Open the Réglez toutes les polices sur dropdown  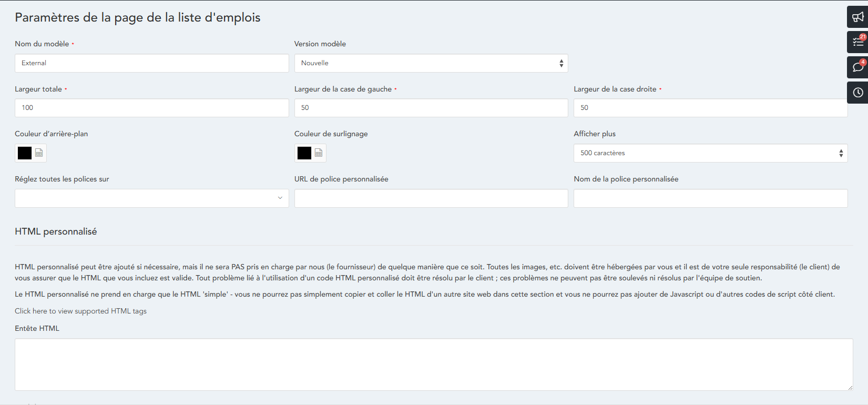tap(151, 198)
